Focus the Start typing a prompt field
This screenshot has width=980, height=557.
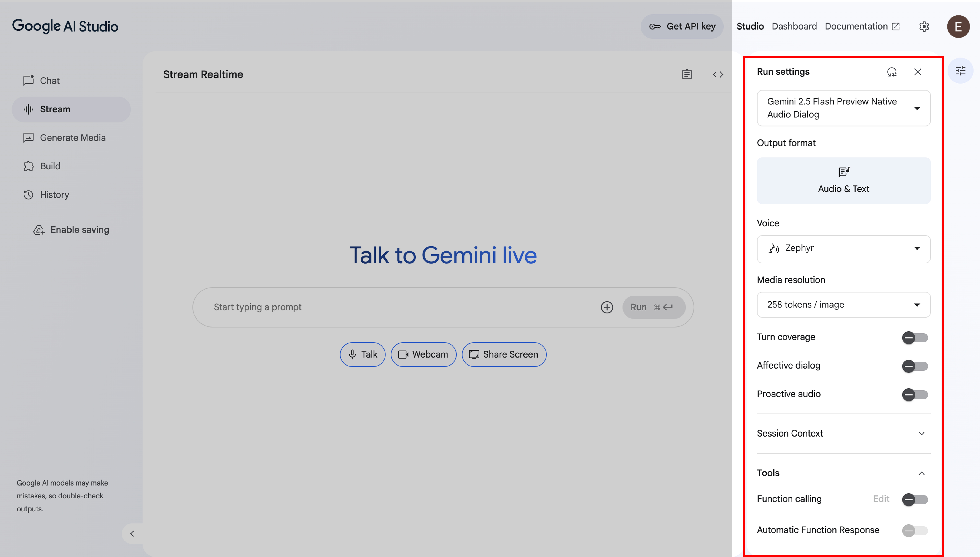click(402, 307)
